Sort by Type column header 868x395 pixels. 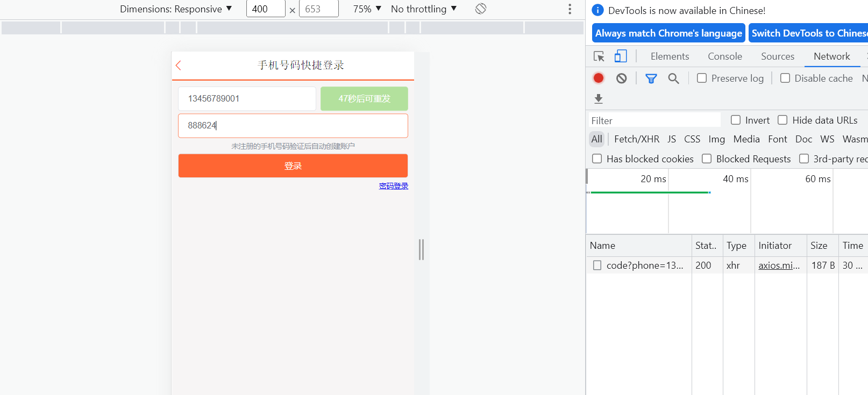[738, 246]
